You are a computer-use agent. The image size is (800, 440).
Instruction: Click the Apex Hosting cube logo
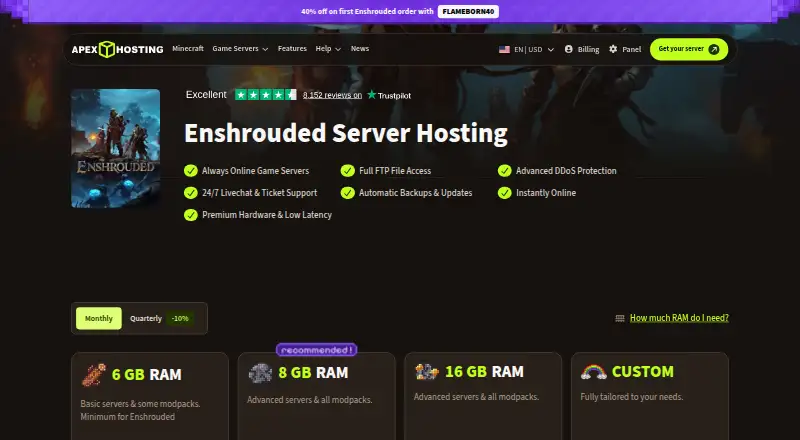tap(107, 49)
